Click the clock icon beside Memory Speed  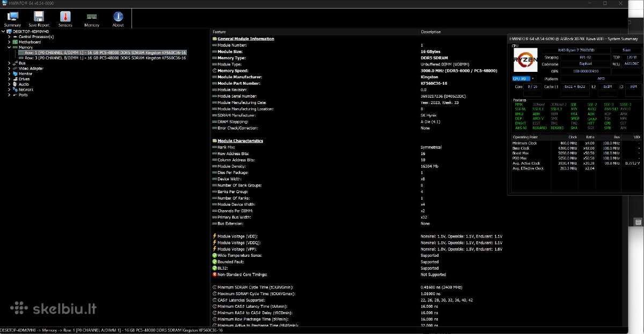[x=215, y=71]
